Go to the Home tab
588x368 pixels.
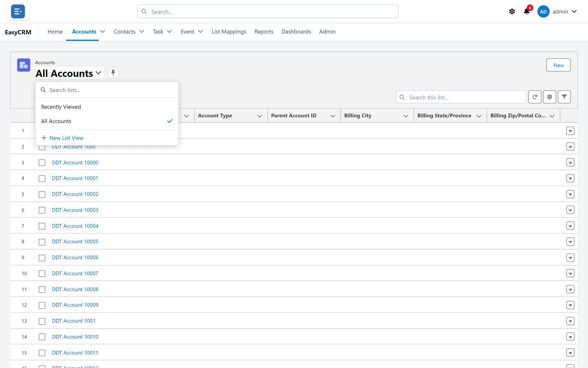[55, 31]
